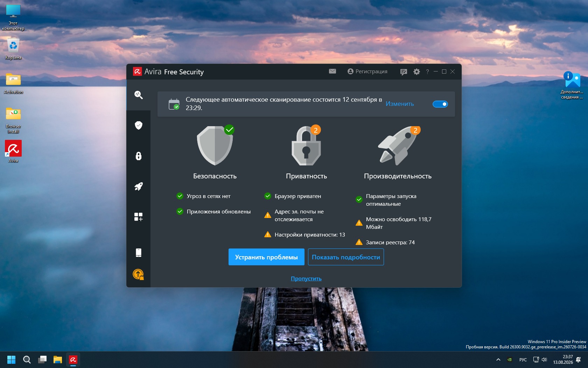Open the Status scan sidebar icon

pyautogui.click(x=139, y=95)
